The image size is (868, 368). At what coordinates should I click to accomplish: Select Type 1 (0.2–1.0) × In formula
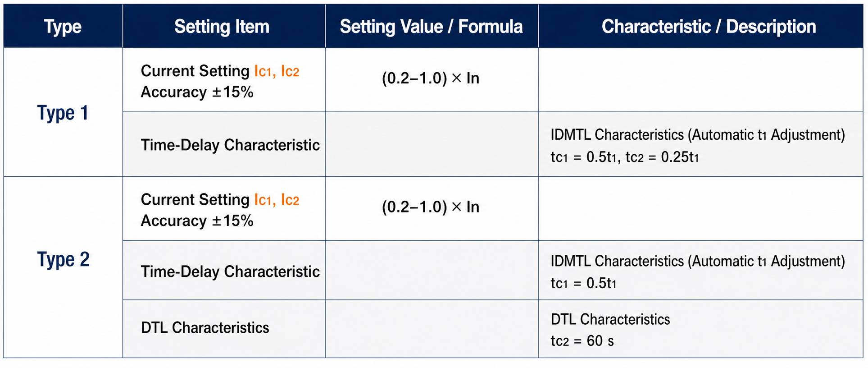point(431,78)
